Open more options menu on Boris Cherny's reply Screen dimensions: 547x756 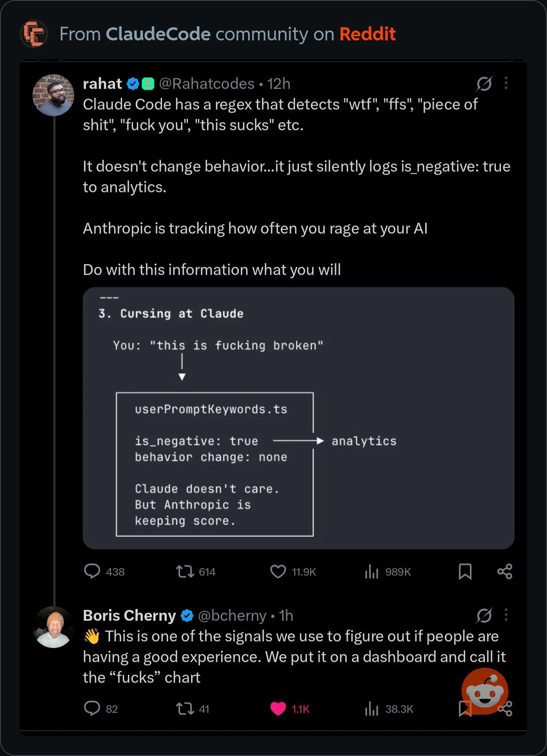pos(506,615)
